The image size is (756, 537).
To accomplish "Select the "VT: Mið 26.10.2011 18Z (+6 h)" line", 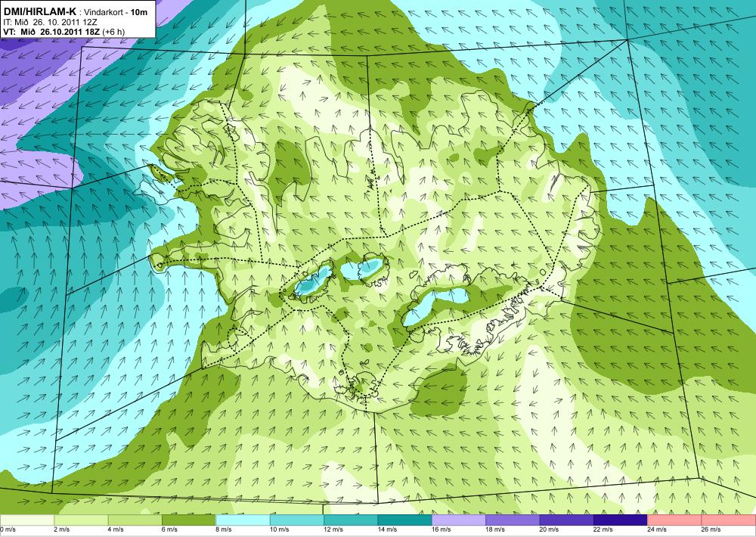I will pos(64,31).
